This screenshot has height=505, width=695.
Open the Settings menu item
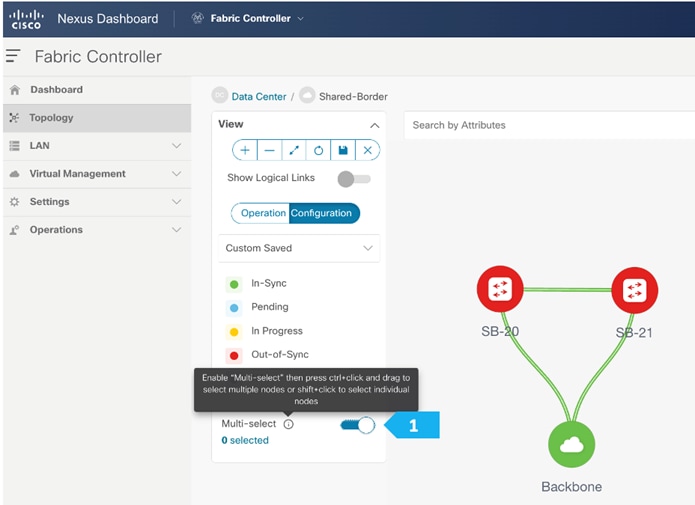point(97,202)
